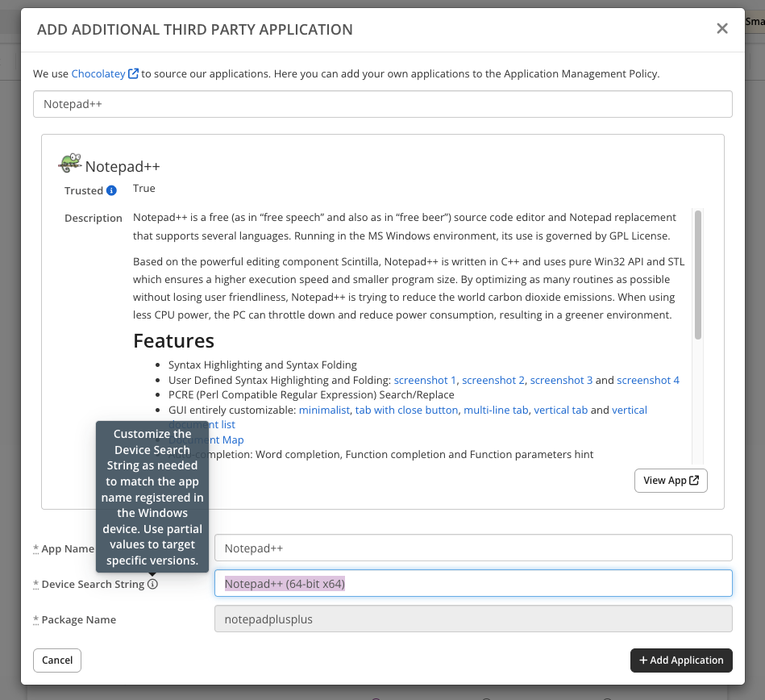Click the Trusted info icon

click(x=112, y=191)
